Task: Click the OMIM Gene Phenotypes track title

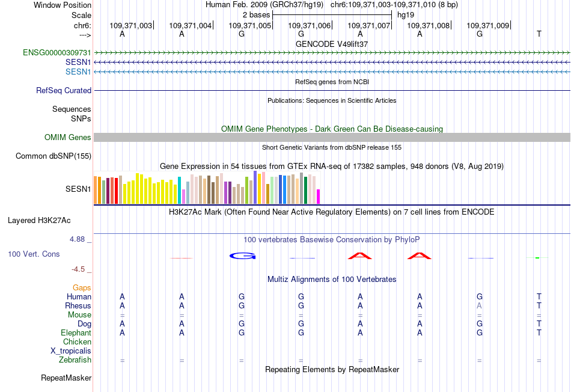Action: click(x=332, y=129)
